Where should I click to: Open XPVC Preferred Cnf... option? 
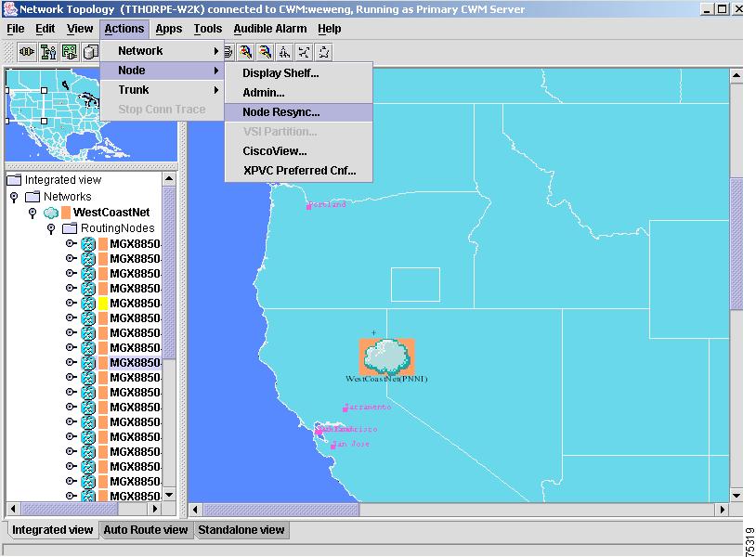[298, 171]
